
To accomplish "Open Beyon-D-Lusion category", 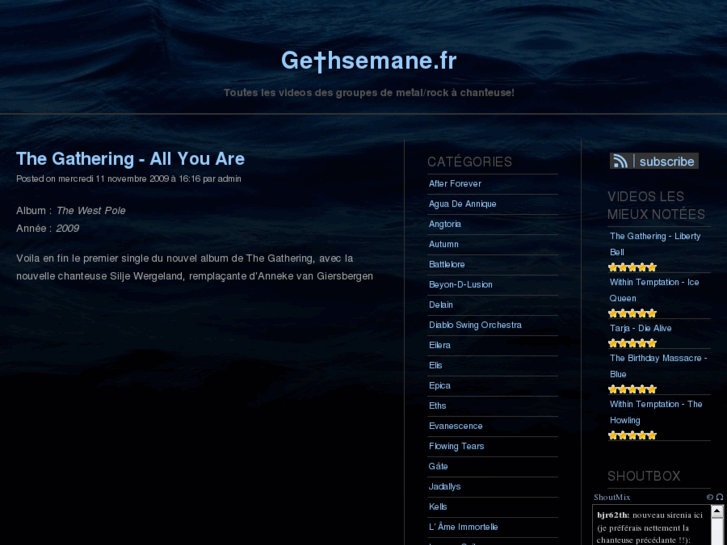I will coord(460,284).
